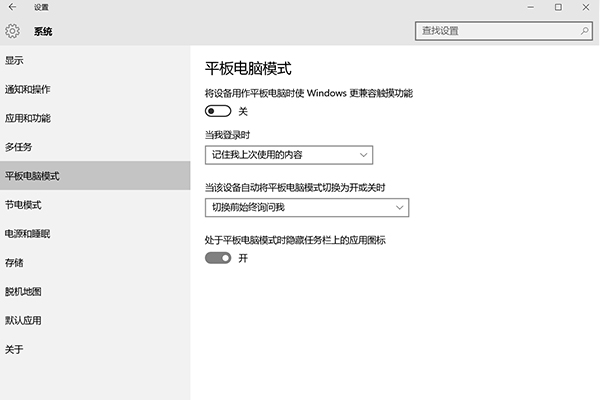Click label about hiding taskbar app icons
Image resolution: width=600 pixels, height=400 pixels.
tap(295, 240)
